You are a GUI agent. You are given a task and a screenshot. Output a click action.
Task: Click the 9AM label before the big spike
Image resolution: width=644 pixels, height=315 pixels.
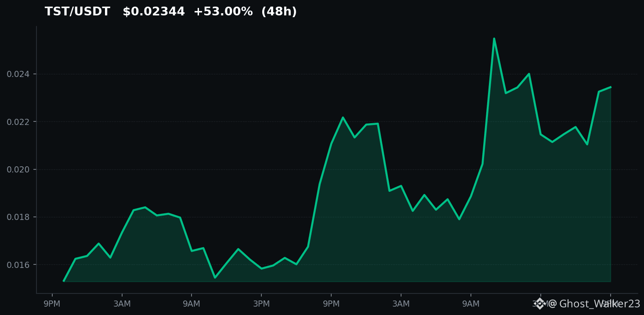click(470, 304)
